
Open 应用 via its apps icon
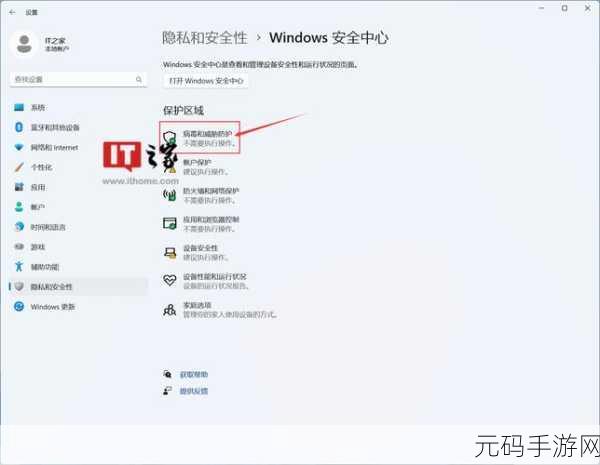pos(19,187)
